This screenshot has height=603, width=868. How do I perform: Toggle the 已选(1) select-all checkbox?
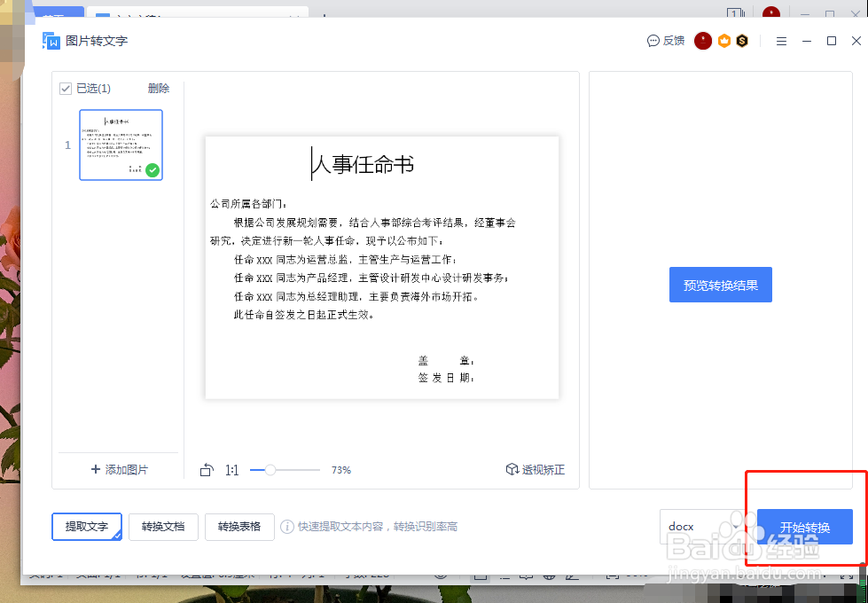pyautogui.click(x=66, y=89)
